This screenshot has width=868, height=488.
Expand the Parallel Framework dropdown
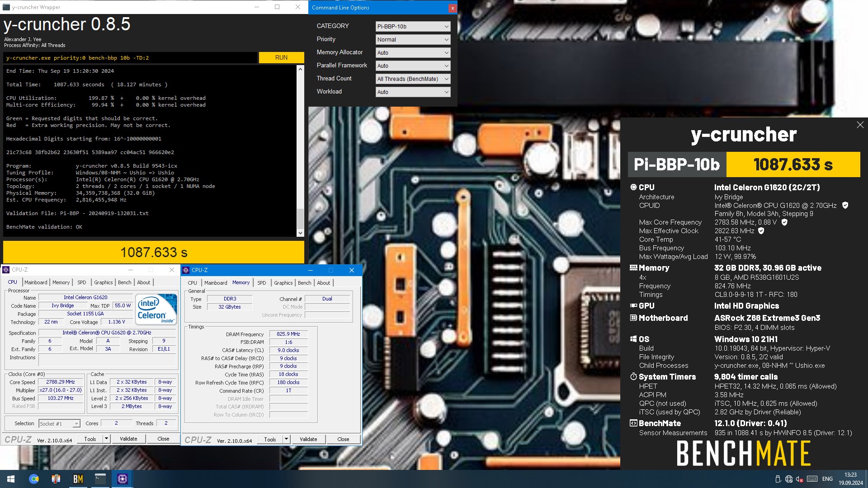(413, 66)
